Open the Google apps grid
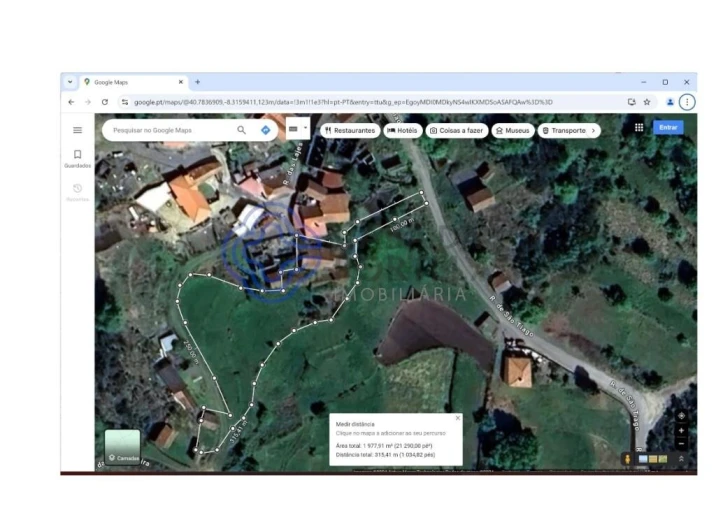Viewport: 716px width, 506px height. coord(639,128)
